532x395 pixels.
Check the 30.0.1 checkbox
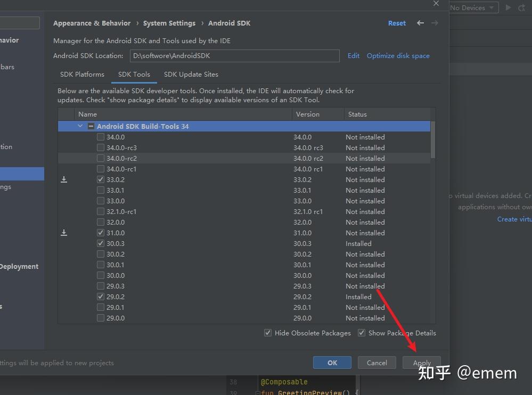[x=101, y=265]
